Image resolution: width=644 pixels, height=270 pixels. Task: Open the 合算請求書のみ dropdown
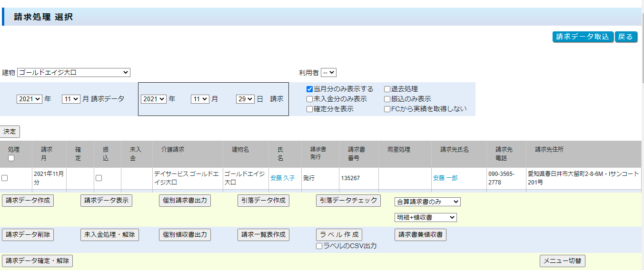(427, 202)
